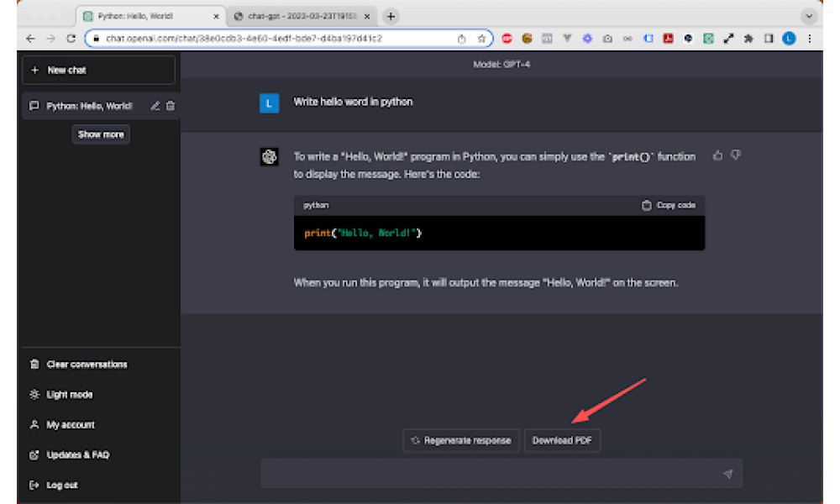This screenshot has height=504, width=840.
Task: Click the chain link extension icon
Action: pos(627,39)
